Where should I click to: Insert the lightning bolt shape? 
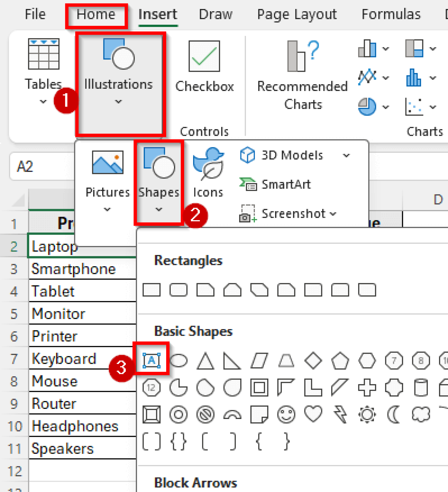340,414
